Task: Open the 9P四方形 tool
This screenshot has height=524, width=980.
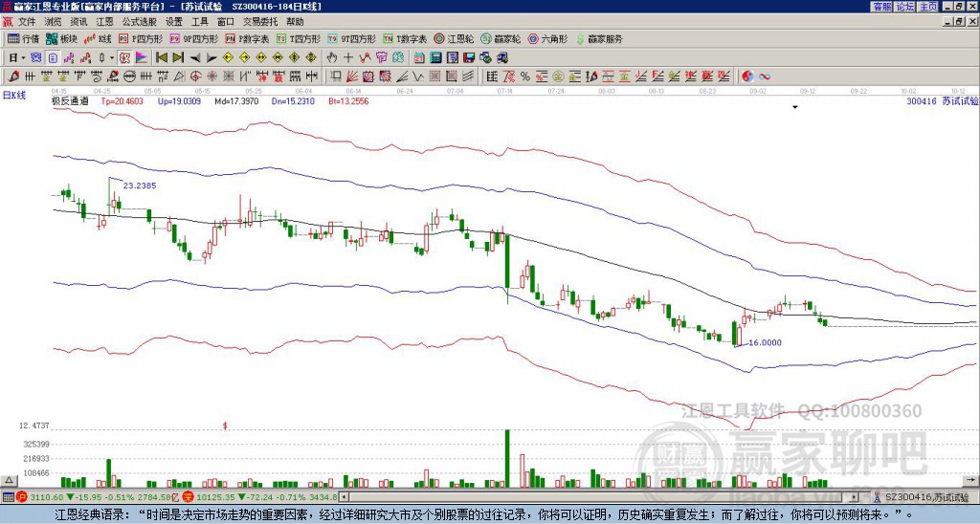Action: click(193, 38)
